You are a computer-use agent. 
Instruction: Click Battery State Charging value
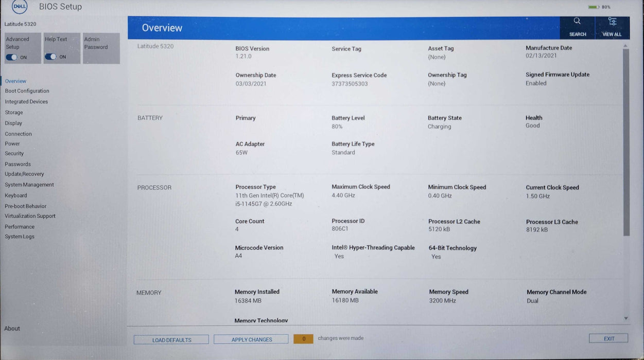(x=439, y=127)
